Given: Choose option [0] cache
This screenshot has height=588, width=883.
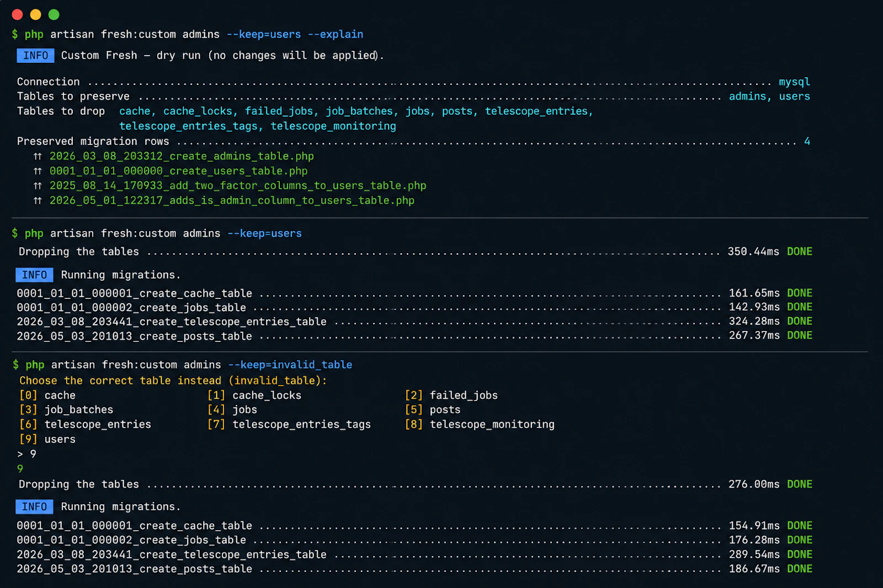Looking at the screenshot, I should tap(47, 395).
